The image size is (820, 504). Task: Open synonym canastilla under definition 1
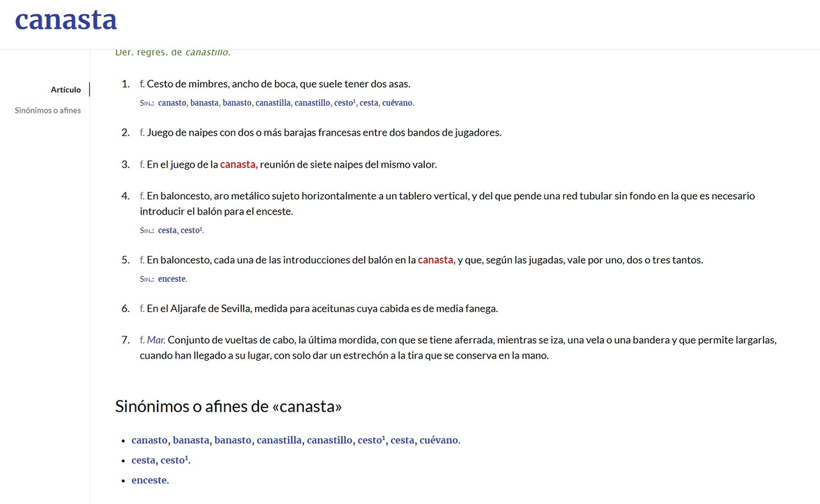(273, 102)
